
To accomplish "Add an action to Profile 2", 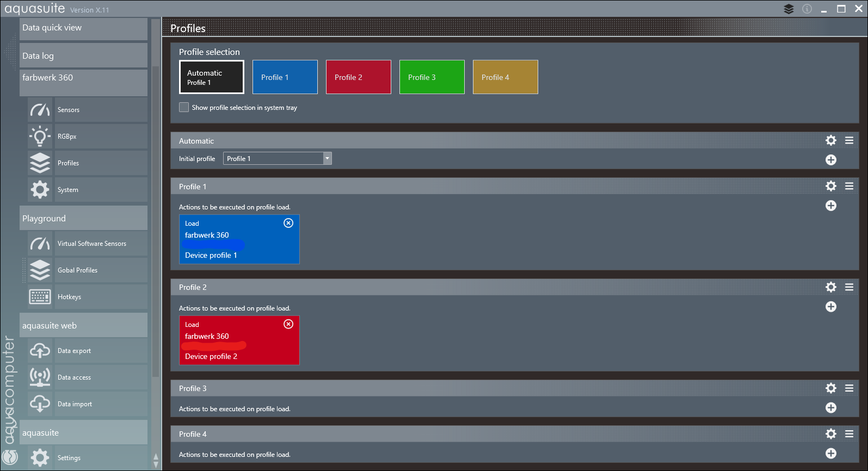I will coord(831,307).
